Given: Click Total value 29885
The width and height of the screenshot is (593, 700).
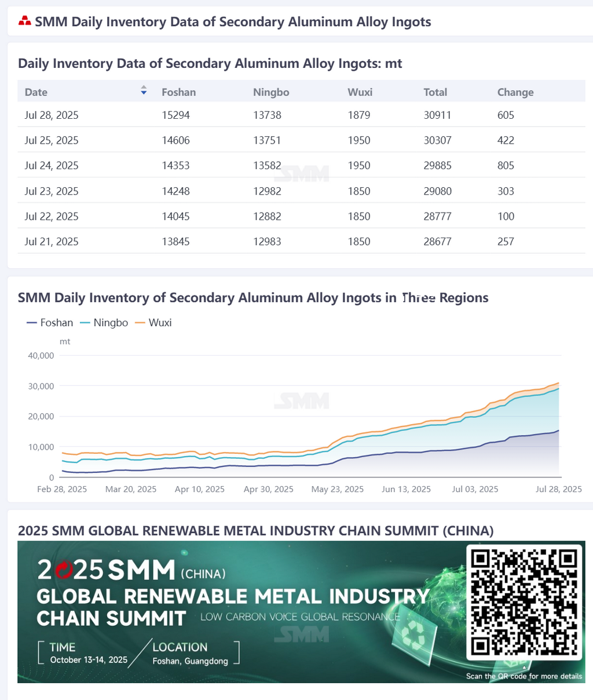Looking at the screenshot, I should pyautogui.click(x=437, y=166).
